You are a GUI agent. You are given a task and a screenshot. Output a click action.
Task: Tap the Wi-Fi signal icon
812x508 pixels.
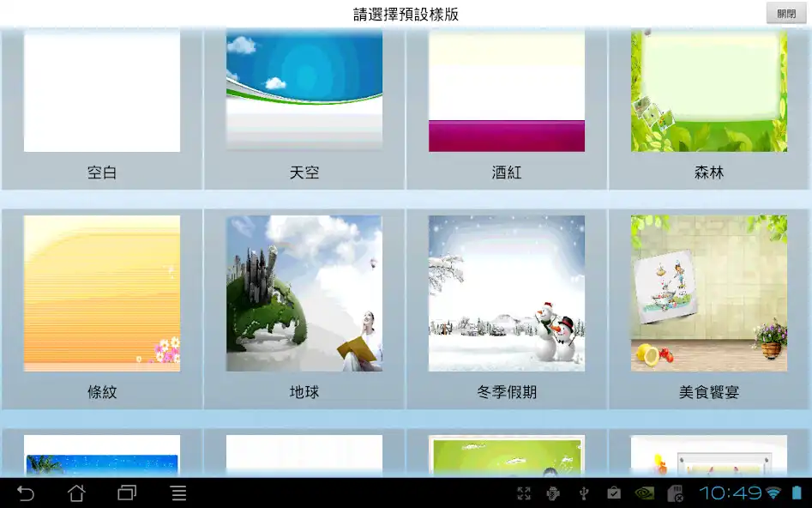(x=773, y=493)
